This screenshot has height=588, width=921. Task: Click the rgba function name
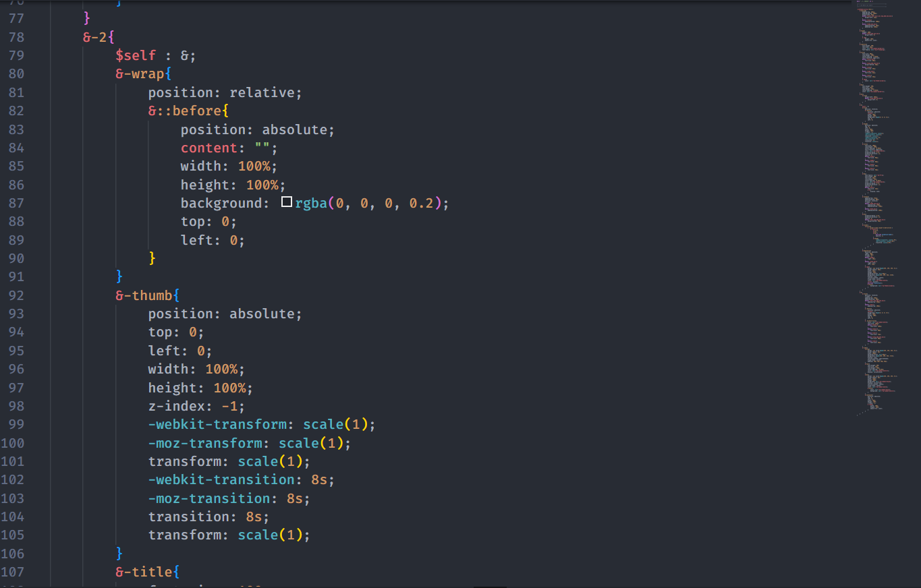pyautogui.click(x=311, y=203)
